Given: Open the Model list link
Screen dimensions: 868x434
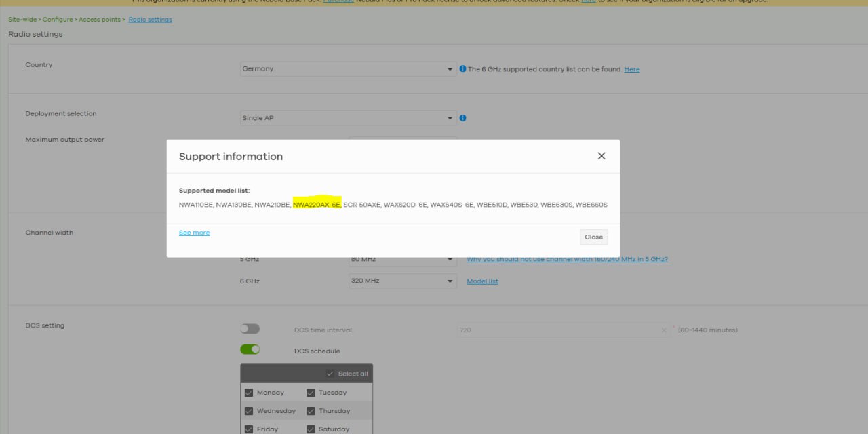Looking at the screenshot, I should 482,281.
